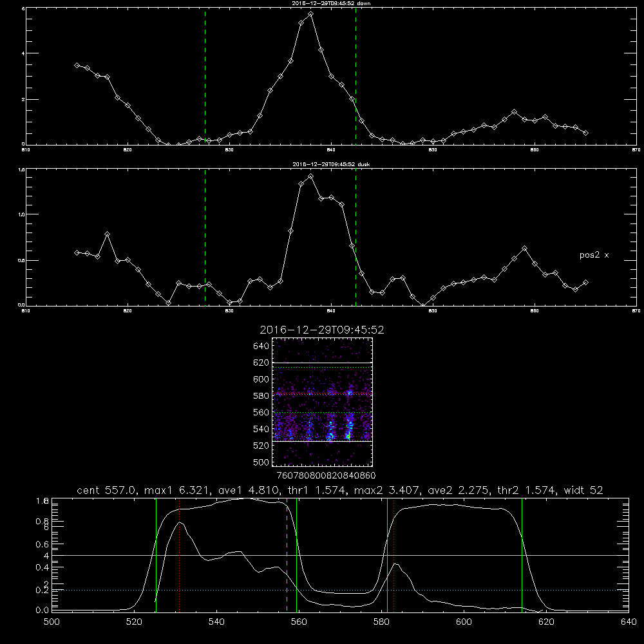Click the right green dashed line in dusk plot

pos(355,237)
